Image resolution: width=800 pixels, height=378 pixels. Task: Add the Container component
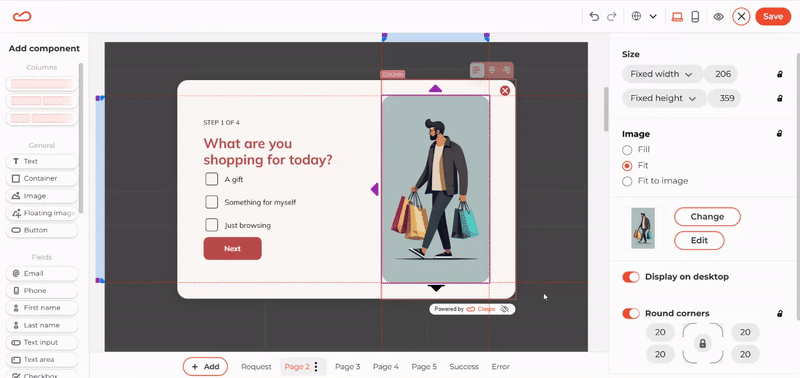click(42, 179)
